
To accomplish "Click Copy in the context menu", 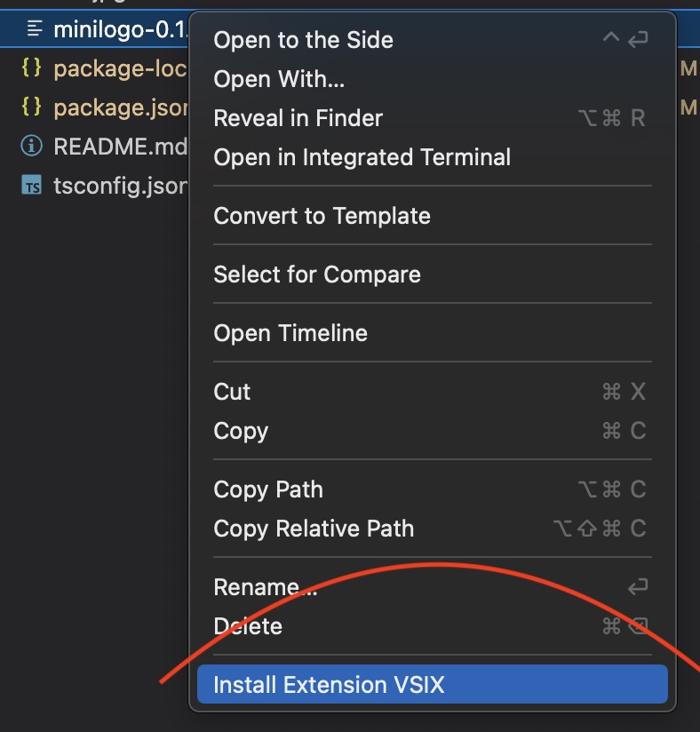I will (x=241, y=431).
